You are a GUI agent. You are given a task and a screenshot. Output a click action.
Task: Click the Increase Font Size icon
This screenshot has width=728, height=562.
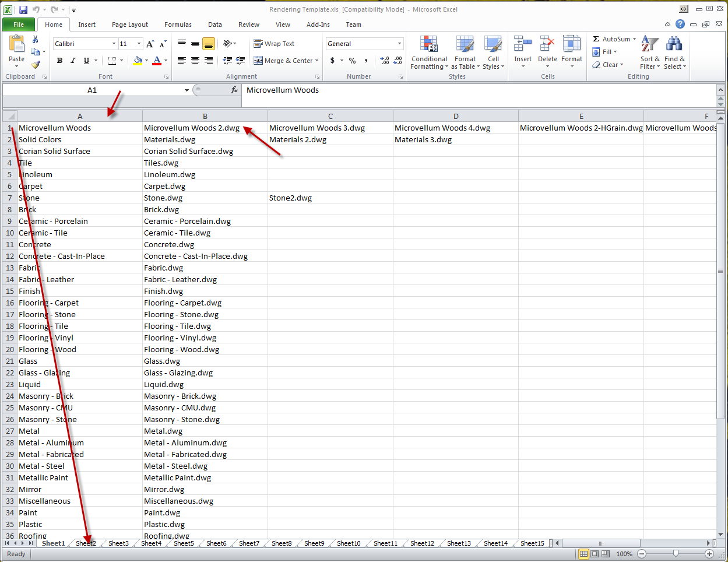pyautogui.click(x=150, y=44)
